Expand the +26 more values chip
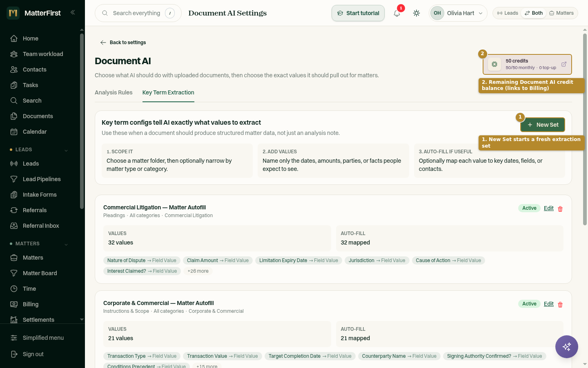The width and height of the screenshot is (588, 368). click(198, 271)
